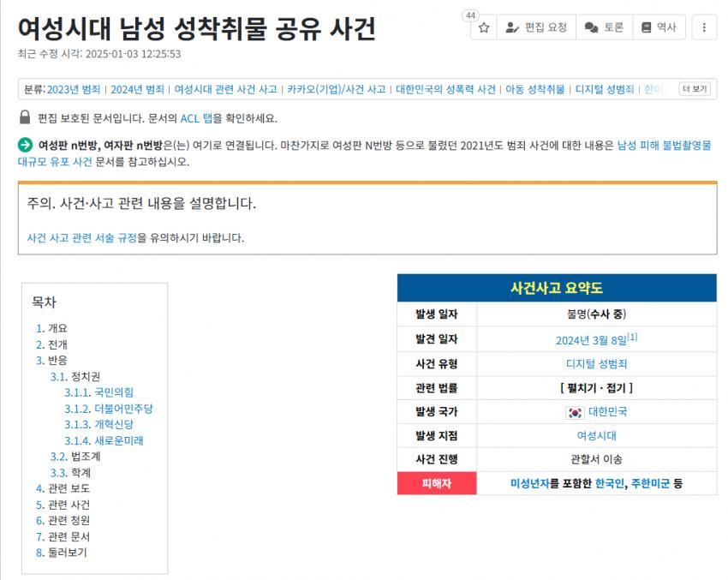Screen dimensions: 728x580
Task: Click the green redirect arrow icon
Action: coord(27,146)
